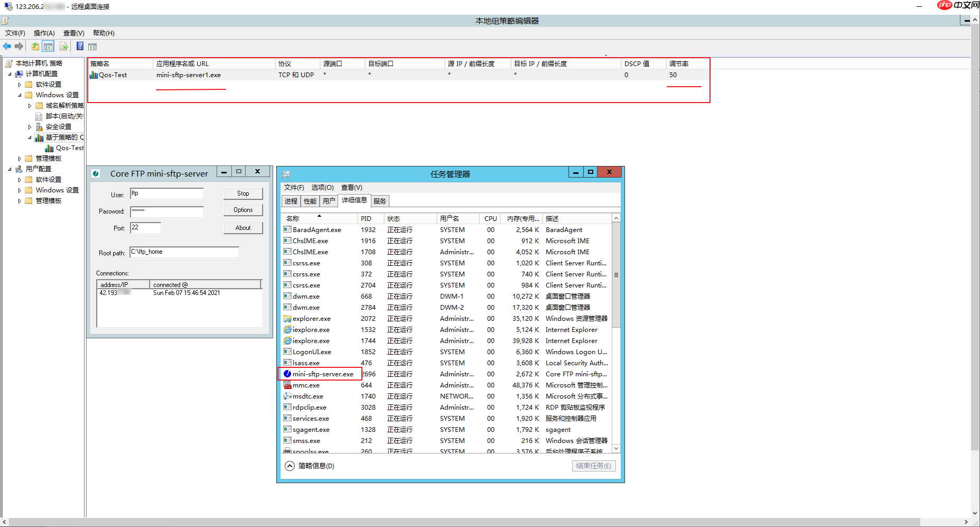Viewport: 980px width, 527px height.
Task: Open the 查看(V) menu
Action: [73, 33]
